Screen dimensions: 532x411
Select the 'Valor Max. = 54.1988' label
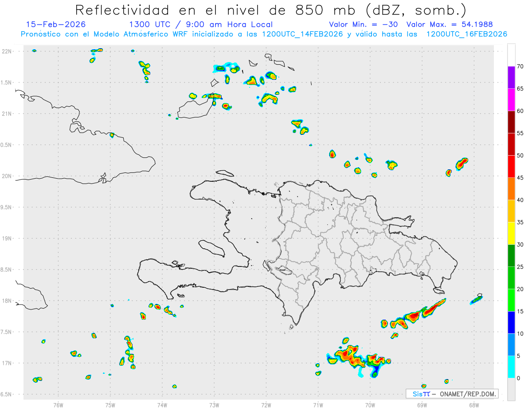(x=450, y=24)
